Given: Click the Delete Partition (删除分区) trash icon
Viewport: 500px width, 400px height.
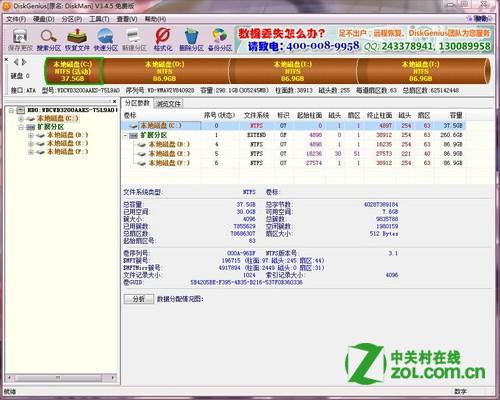Looking at the screenshot, I should click(191, 36).
